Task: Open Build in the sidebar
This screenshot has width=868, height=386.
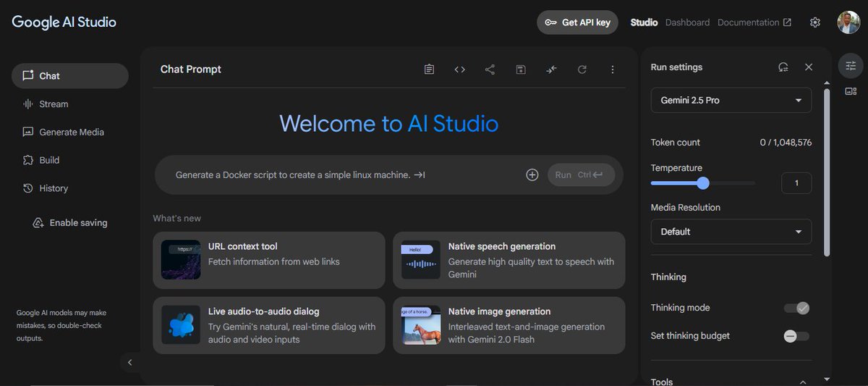Action: point(70,160)
